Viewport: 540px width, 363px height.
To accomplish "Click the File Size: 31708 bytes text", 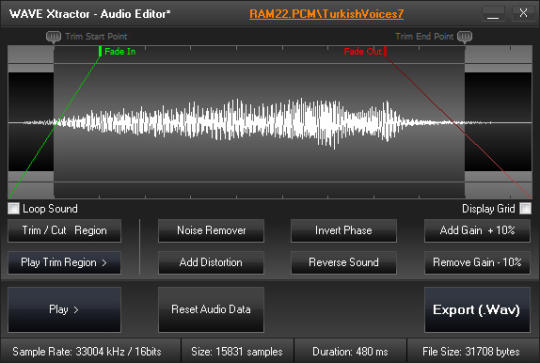I will [471, 352].
